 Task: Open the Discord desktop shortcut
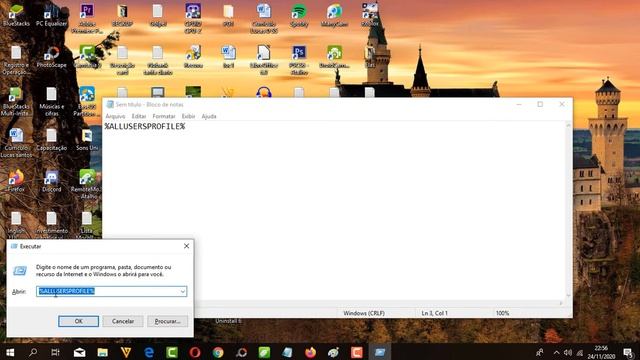pyautogui.click(x=51, y=181)
